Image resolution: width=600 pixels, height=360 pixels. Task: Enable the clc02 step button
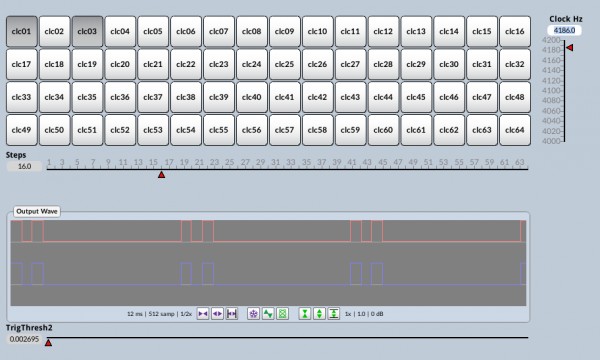[54, 31]
